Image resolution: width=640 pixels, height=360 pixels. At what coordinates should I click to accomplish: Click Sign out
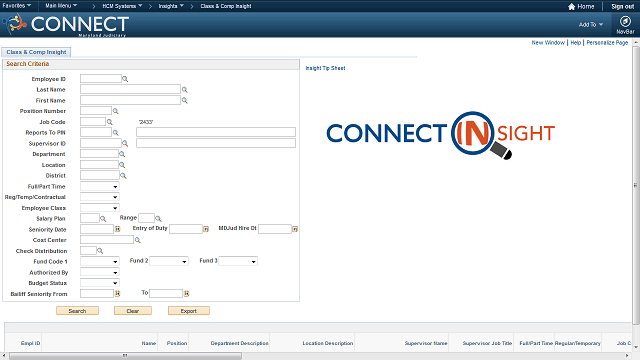click(x=622, y=7)
